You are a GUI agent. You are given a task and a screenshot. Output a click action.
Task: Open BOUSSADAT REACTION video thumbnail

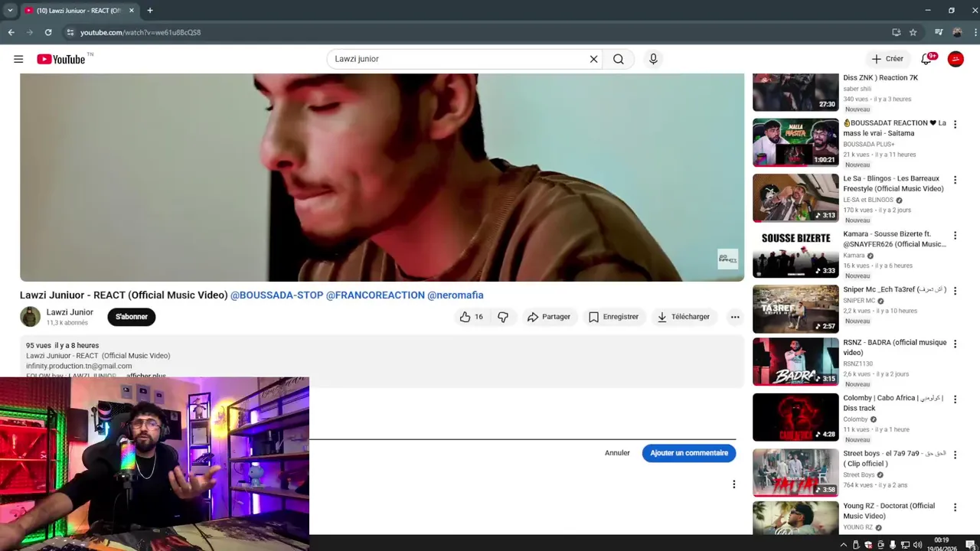point(795,142)
